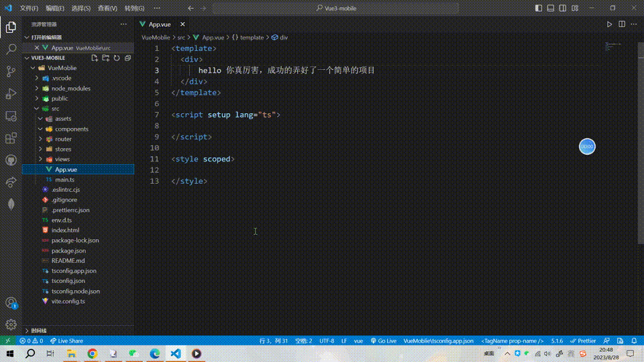Open the 文件(F) menu

click(x=29, y=8)
